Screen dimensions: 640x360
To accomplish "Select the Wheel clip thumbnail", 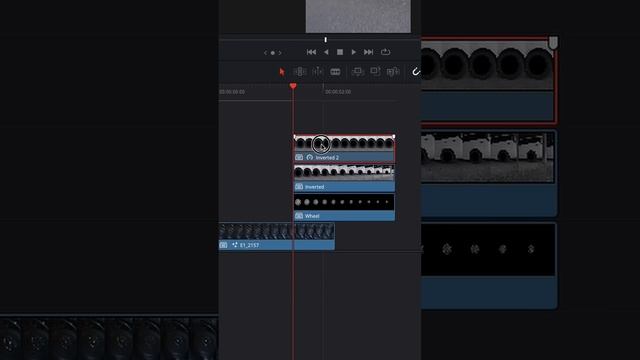I will pos(344,202).
